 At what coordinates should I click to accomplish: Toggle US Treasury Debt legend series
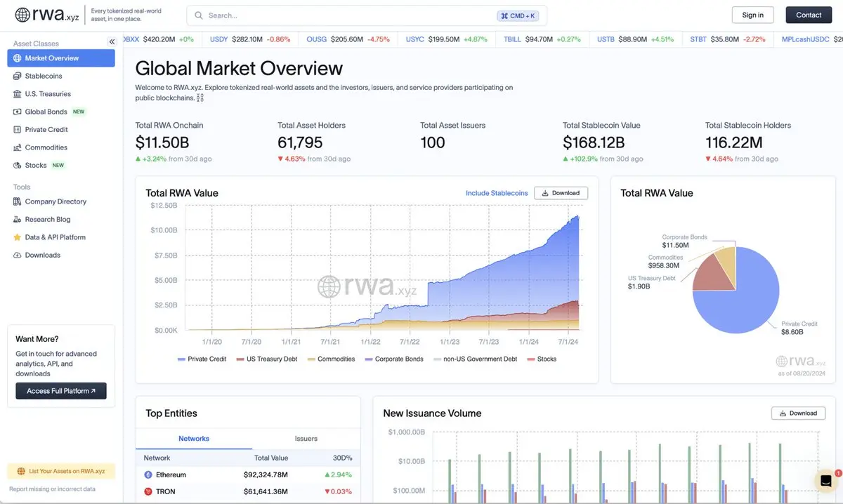coord(266,359)
